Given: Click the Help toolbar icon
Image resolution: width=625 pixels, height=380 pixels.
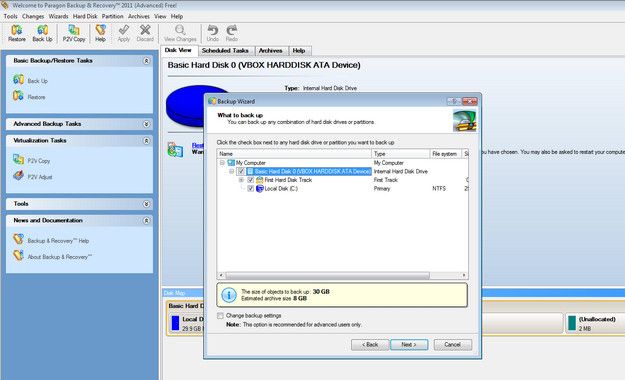Looking at the screenshot, I should point(100,30).
